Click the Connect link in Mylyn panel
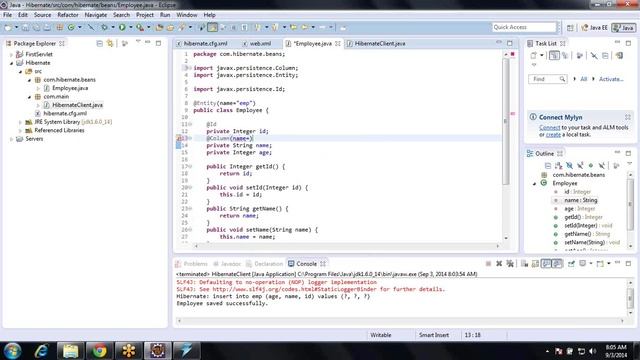 [x=549, y=127]
